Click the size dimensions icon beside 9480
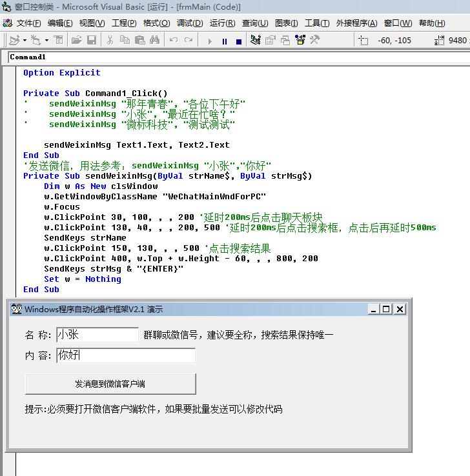The width and height of the screenshot is (470, 476). [439, 41]
